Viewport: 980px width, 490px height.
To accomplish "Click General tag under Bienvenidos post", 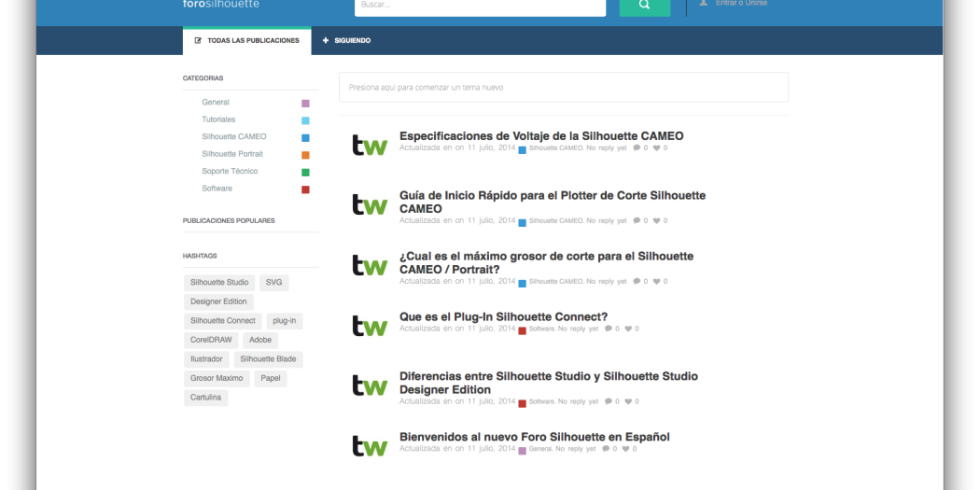I will [x=540, y=449].
